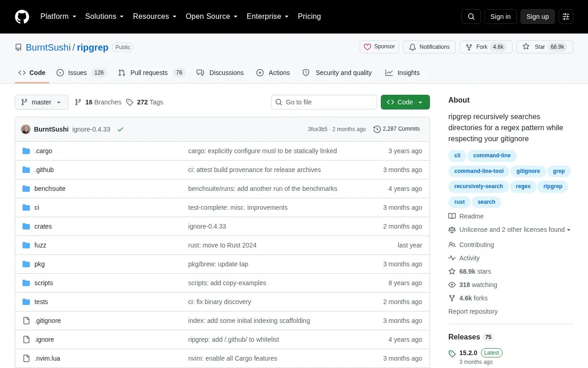Switch to the Pull requests tab
The image size is (588, 368).
(151, 73)
